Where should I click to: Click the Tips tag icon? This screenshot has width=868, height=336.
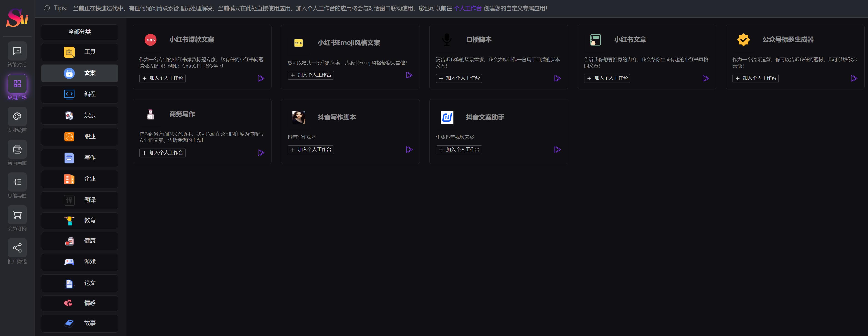click(47, 8)
